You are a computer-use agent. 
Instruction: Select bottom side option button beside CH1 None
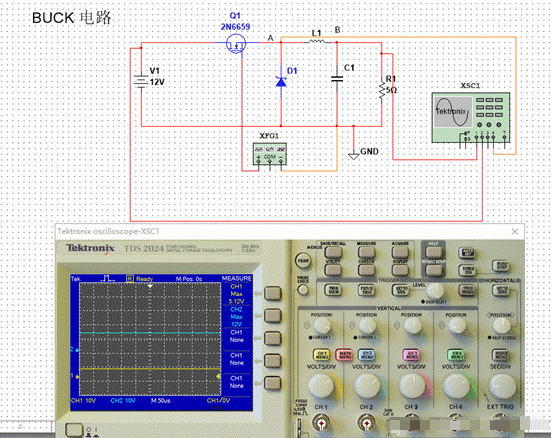pos(273,383)
